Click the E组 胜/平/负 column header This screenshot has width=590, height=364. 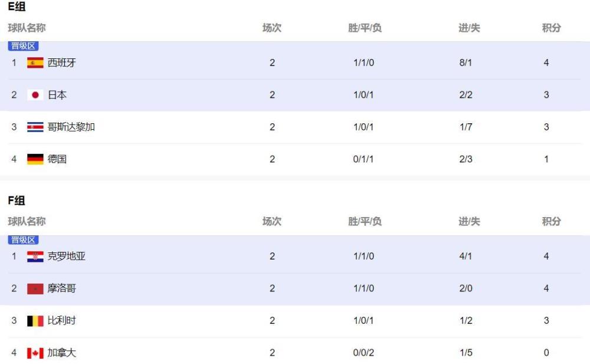pyautogui.click(x=365, y=28)
